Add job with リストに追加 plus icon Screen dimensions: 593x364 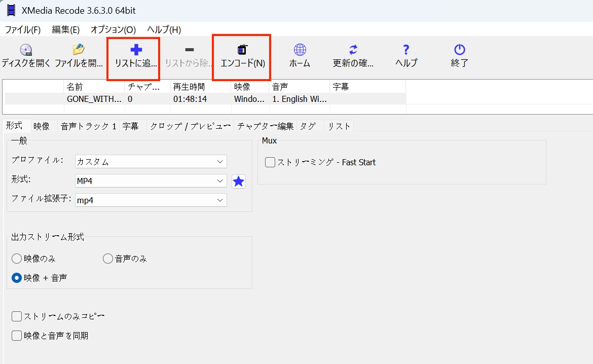pos(136,50)
